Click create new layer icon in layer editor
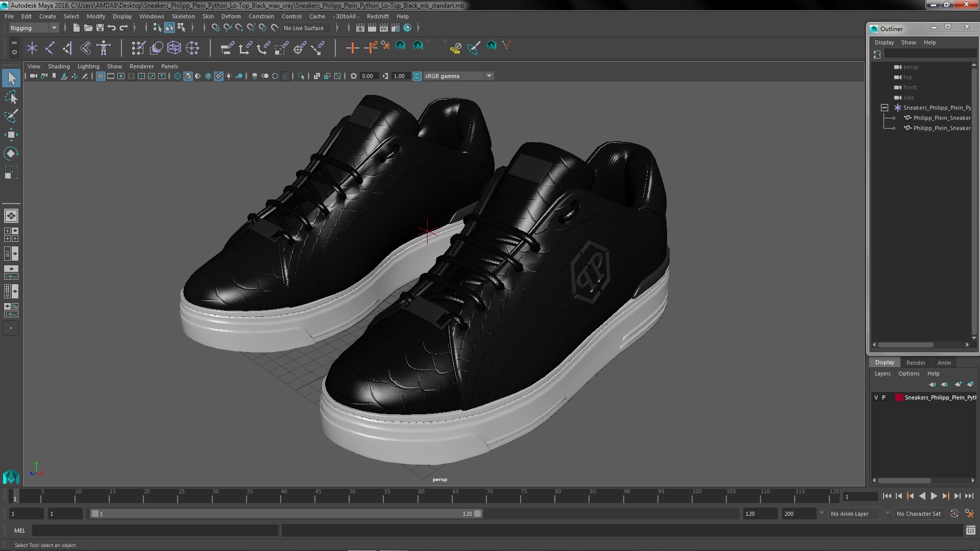 958,384
